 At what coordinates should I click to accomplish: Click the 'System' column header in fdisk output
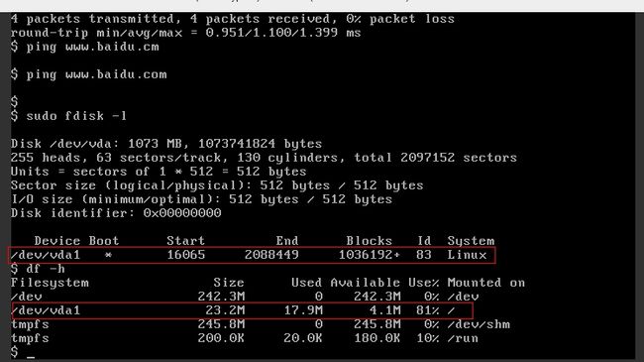point(471,241)
